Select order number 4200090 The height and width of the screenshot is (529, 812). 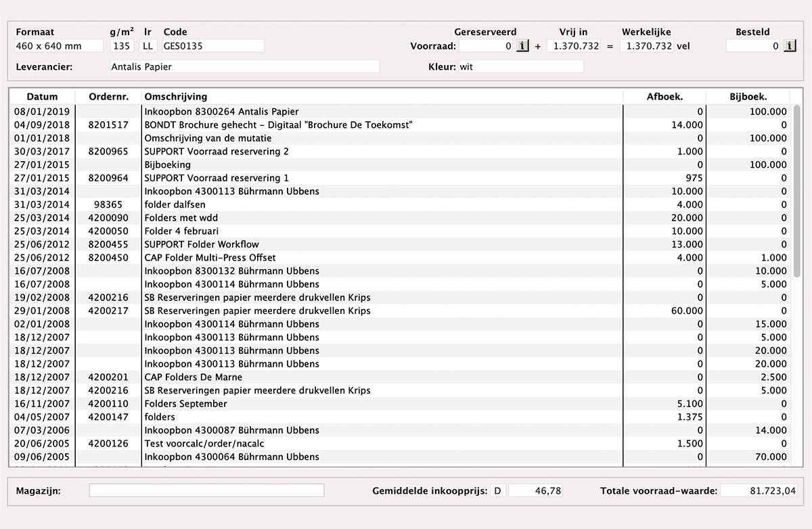[x=108, y=218]
